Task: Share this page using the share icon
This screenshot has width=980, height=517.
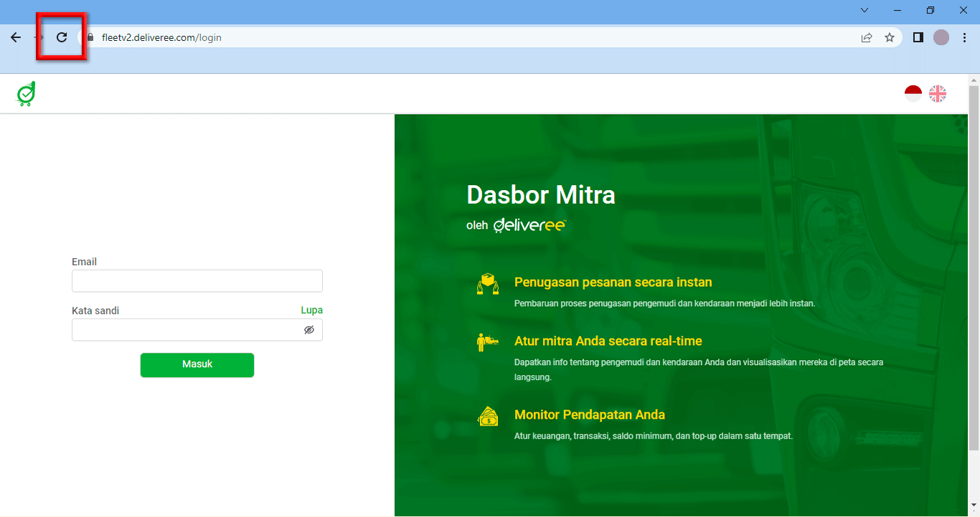Action: tap(867, 37)
